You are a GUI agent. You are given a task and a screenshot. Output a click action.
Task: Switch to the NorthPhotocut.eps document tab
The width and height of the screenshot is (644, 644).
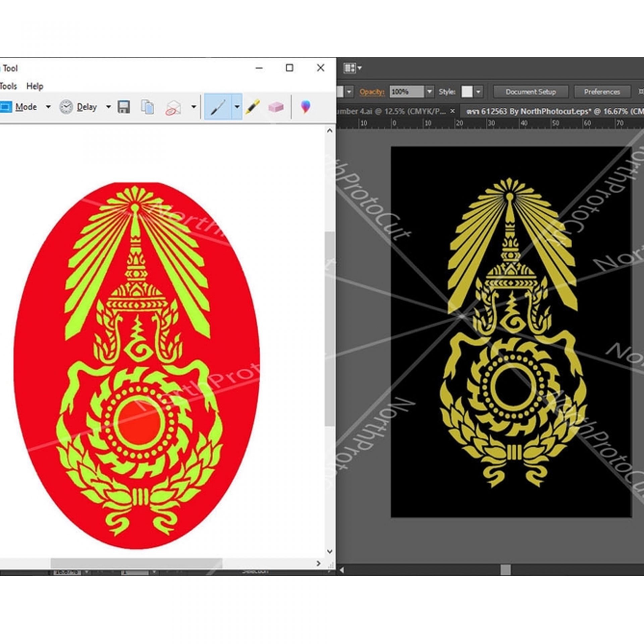pos(552,111)
